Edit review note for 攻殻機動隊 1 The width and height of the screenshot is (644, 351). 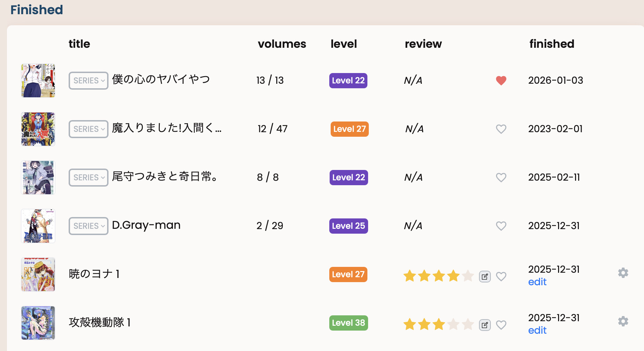click(x=485, y=325)
